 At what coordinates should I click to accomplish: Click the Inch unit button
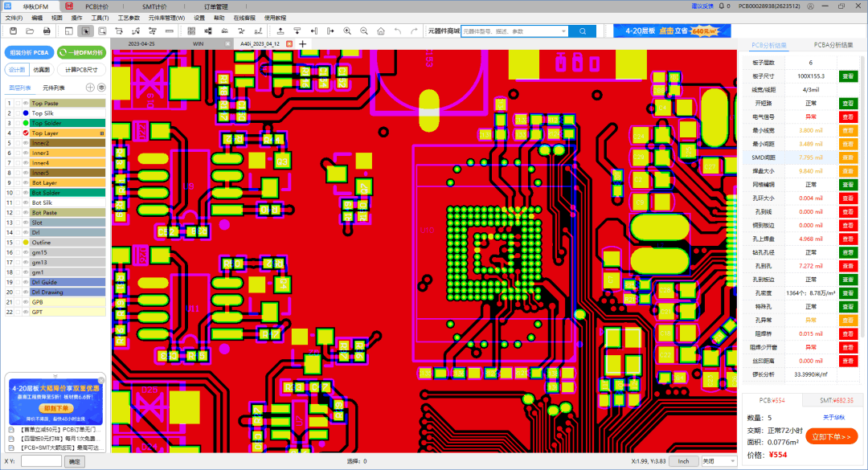pos(684,461)
